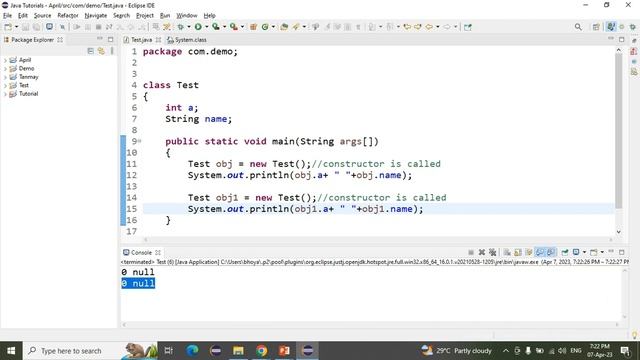Image resolution: width=640 pixels, height=360 pixels.
Task: Click the Open Console toolbar icon
Action: pos(594,252)
